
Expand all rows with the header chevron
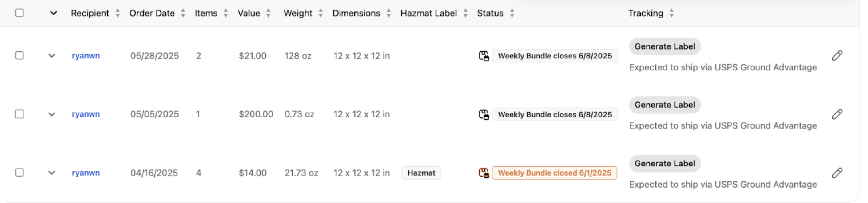[x=53, y=13]
